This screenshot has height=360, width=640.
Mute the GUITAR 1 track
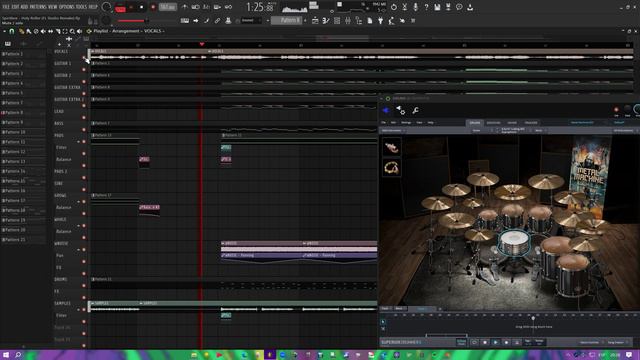click(84, 70)
